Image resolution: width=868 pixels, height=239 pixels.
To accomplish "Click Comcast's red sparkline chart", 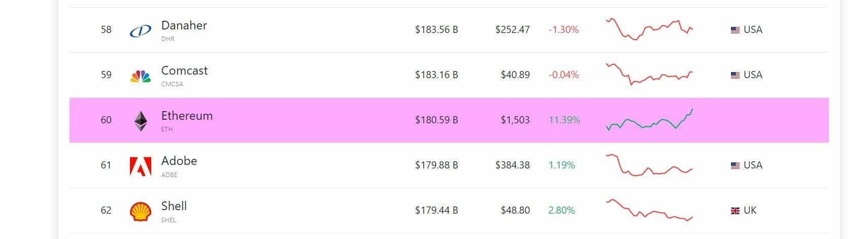I will [649, 75].
